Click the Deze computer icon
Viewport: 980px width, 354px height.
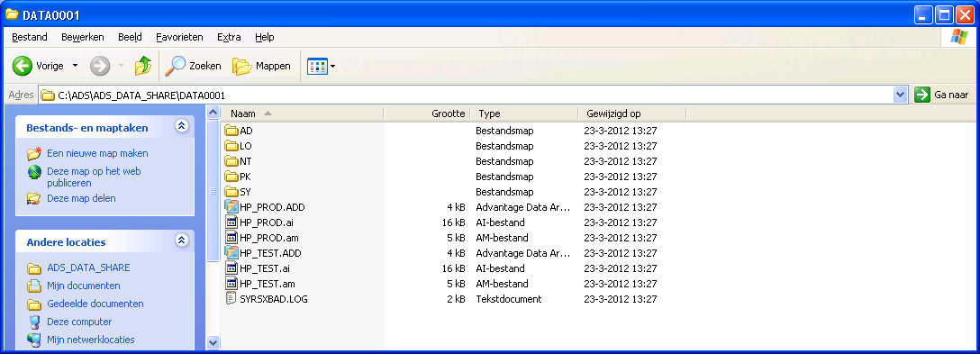[34, 322]
